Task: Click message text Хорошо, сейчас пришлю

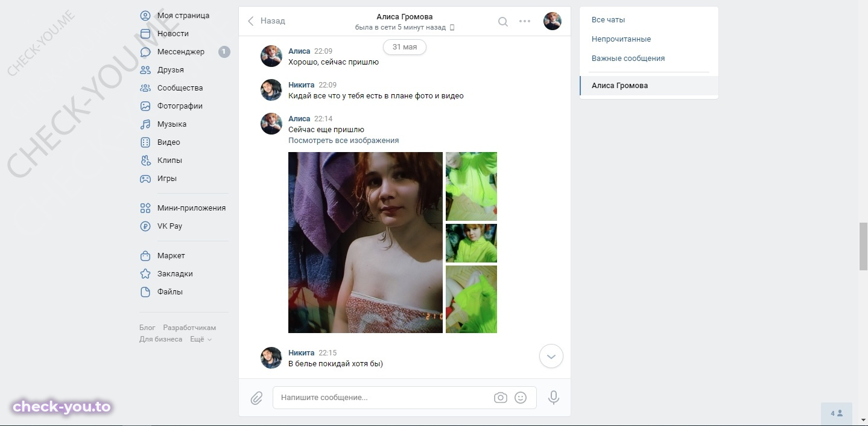Action: [x=334, y=62]
